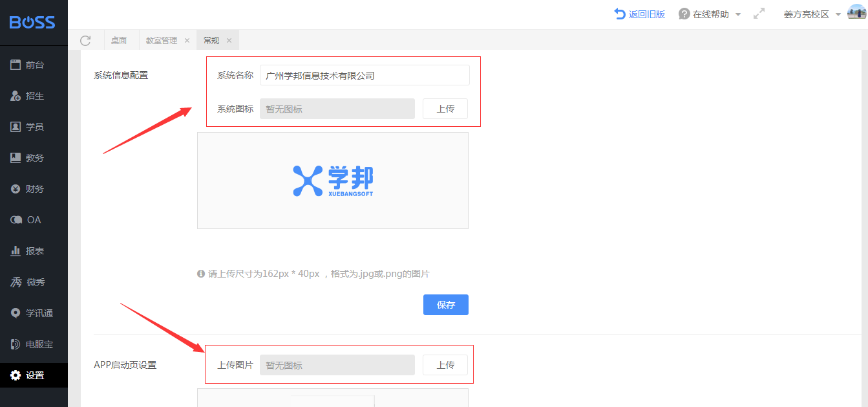Click the 系统信息配置 section label
Viewport: 868px width, 407px height.
[x=121, y=75]
